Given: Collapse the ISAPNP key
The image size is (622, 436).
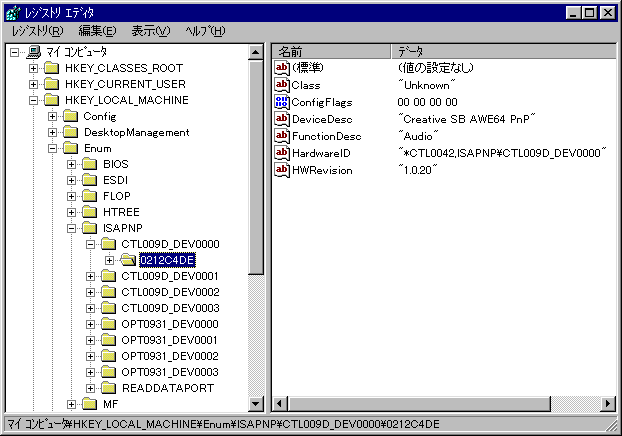Looking at the screenshot, I should point(71,228).
